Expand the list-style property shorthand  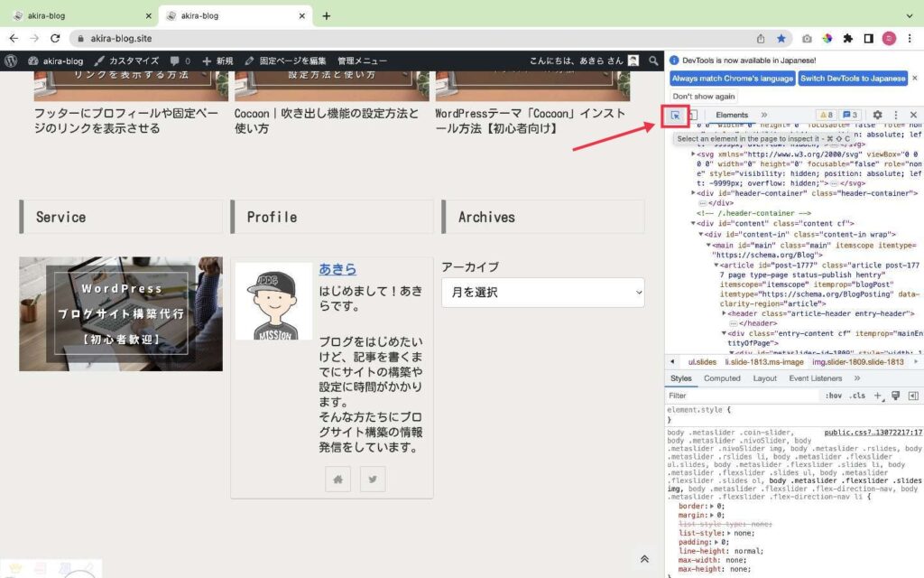click(729, 533)
